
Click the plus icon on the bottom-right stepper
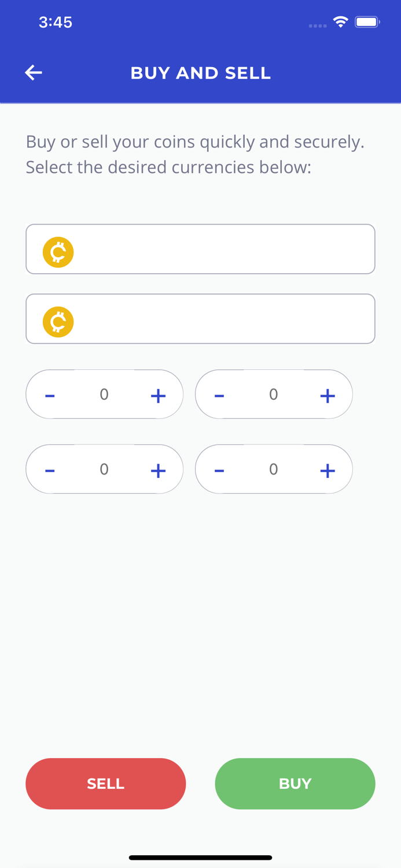pos(327,469)
